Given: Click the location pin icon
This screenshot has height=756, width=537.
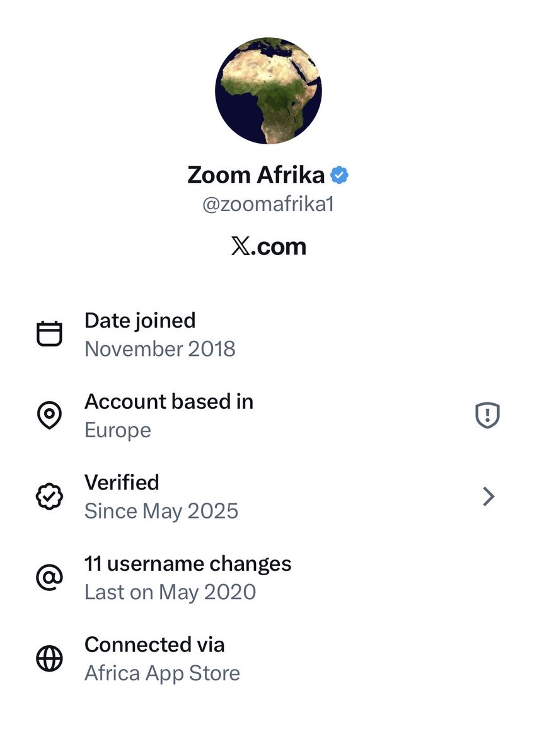Looking at the screenshot, I should pos(49,415).
